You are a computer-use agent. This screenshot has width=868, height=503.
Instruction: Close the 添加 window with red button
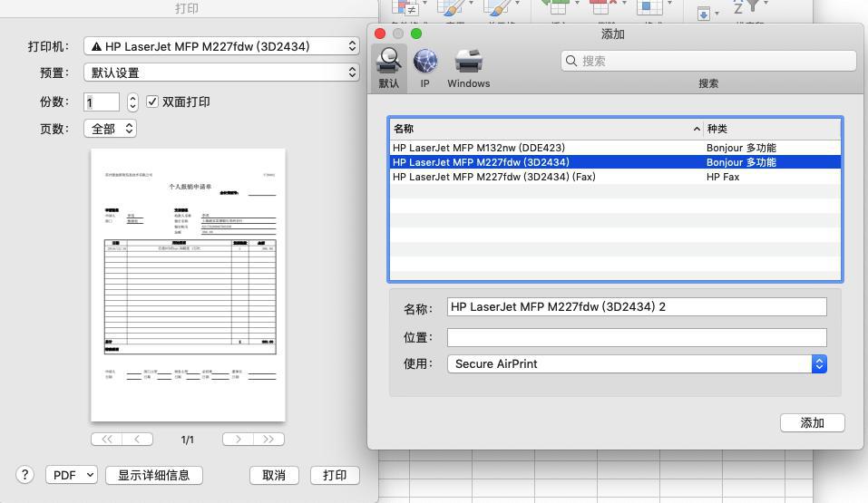(380, 34)
